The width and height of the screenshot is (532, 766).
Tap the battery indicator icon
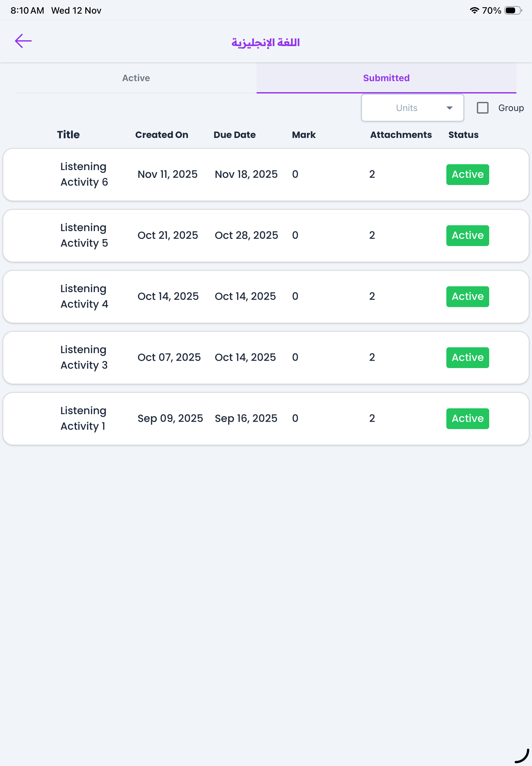(513, 10)
